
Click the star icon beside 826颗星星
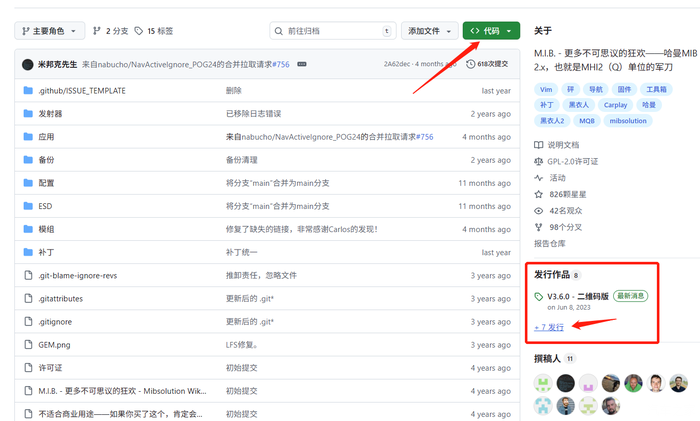(x=539, y=194)
